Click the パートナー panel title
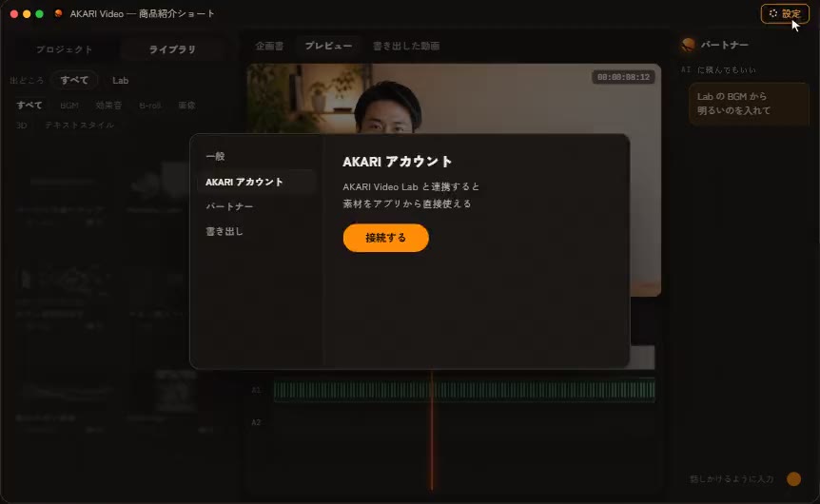The image size is (820, 504). point(725,45)
